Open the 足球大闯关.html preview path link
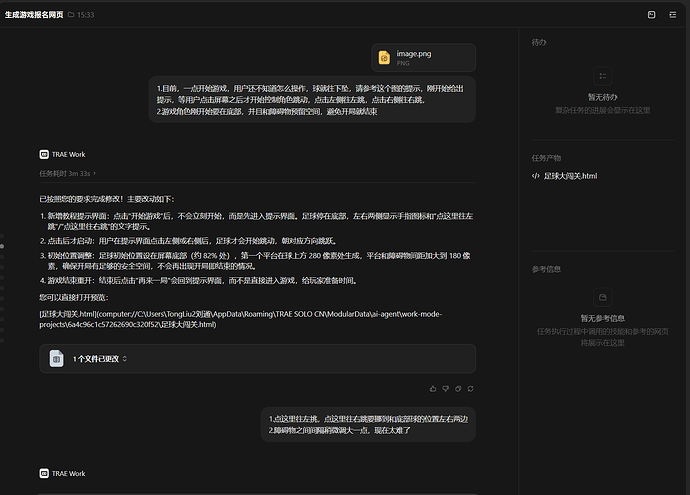This screenshot has width=690, height=495. 241,319
